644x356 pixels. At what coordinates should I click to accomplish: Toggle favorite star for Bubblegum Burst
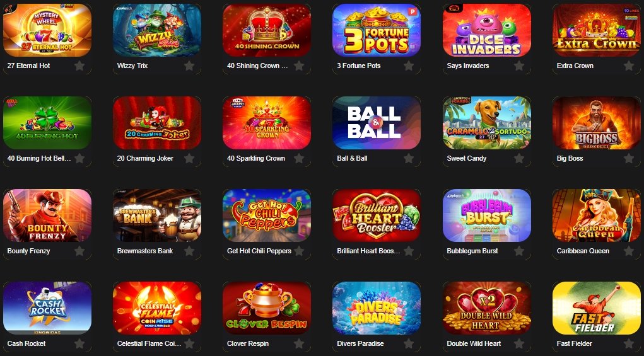pos(518,251)
